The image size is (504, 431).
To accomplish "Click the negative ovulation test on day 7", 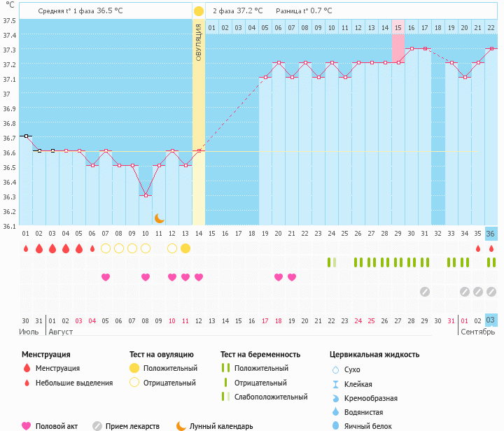I will click(106, 248).
